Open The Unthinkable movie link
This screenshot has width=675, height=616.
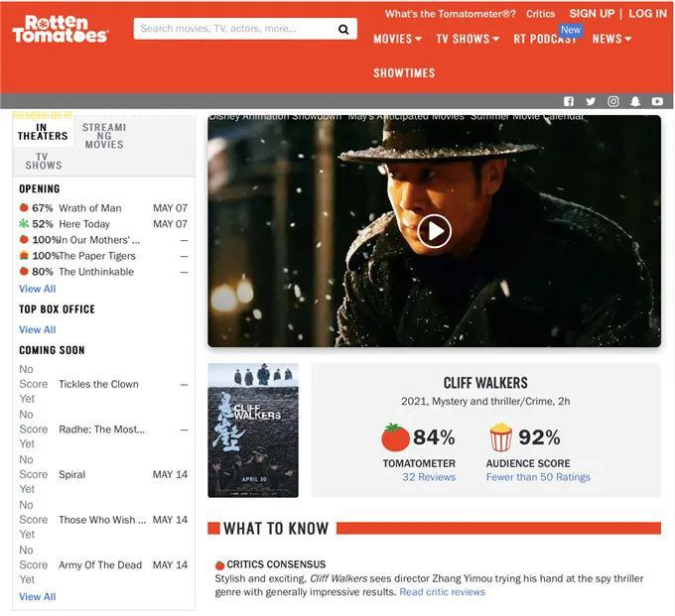tap(96, 272)
